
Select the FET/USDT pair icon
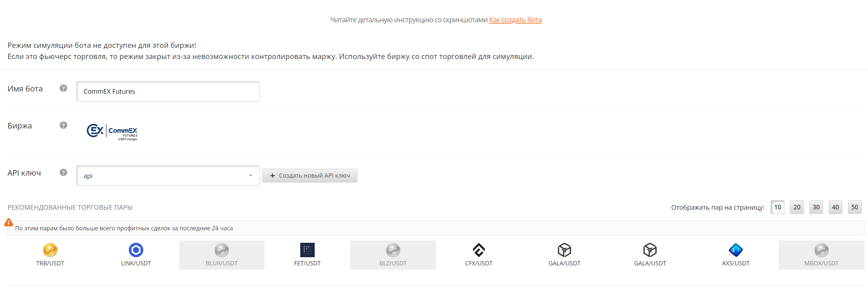[x=307, y=250]
